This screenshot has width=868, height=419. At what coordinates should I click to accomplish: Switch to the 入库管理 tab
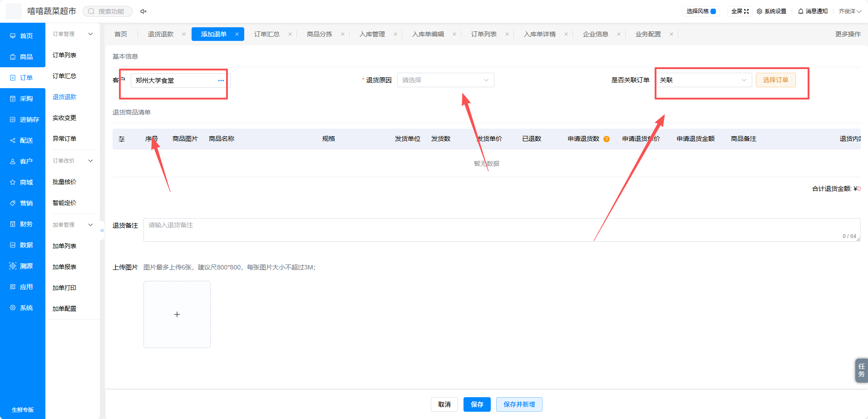click(x=372, y=34)
